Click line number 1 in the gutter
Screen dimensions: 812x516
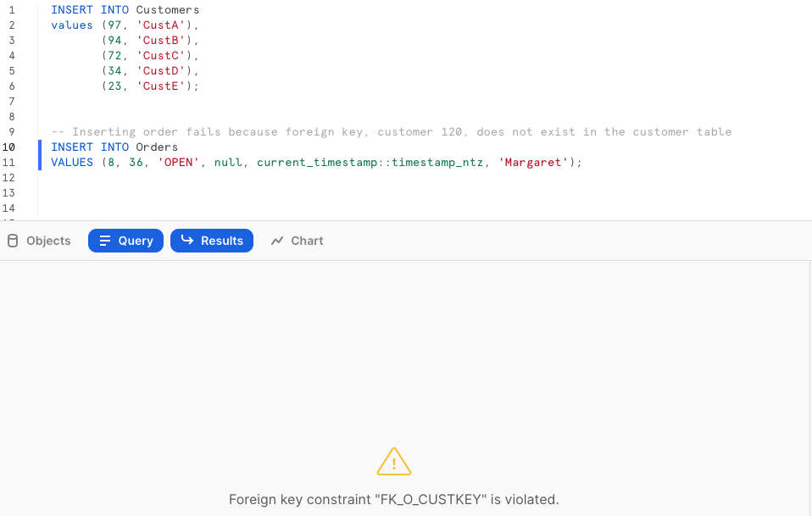click(12, 10)
